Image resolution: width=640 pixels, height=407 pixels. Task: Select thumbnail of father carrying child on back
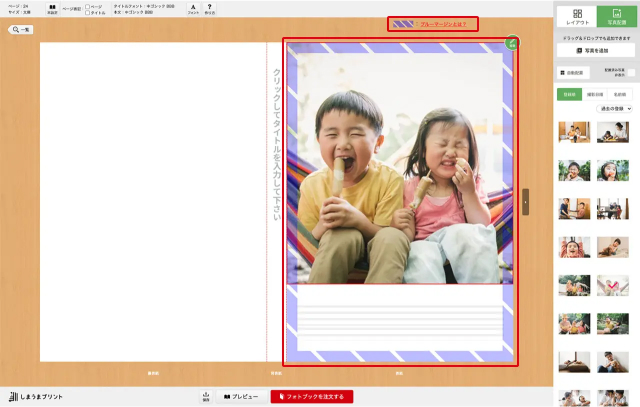click(613, 324)
